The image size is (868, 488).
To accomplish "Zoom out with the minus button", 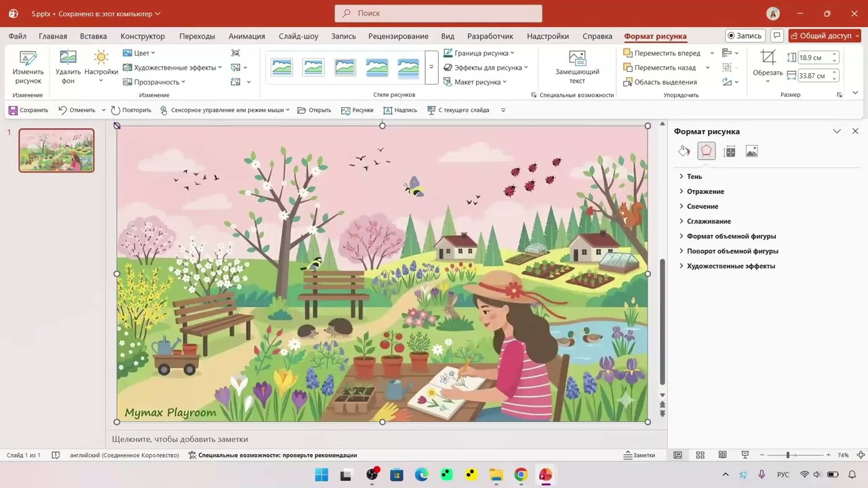I will pos(762,455).
